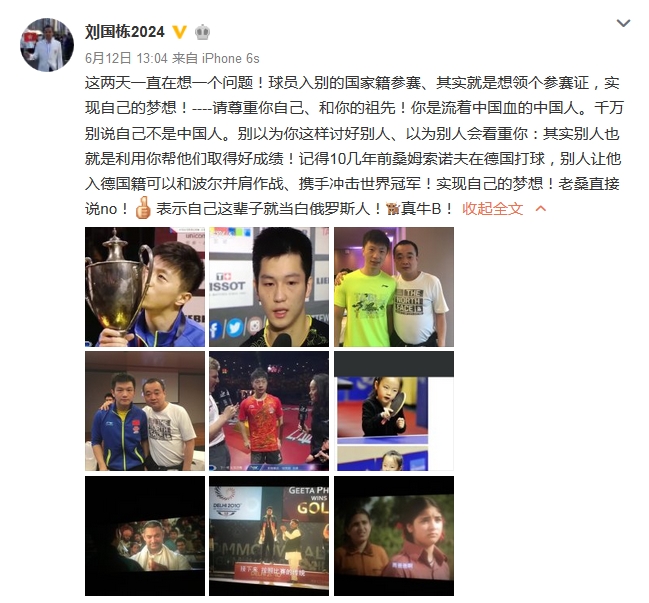Open the 6月12日 13:04 timestamp link
649x603 pixels.
126,58
